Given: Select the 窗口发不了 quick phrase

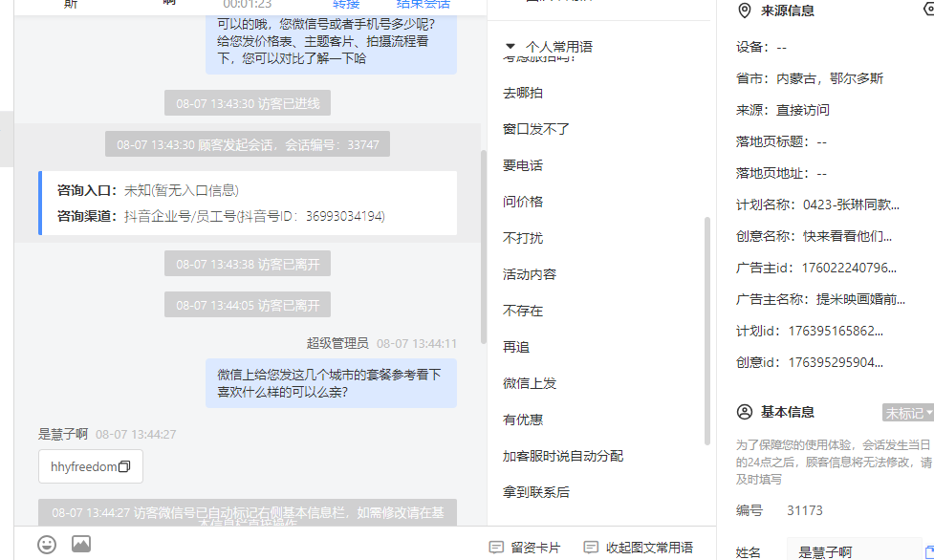Looking at the screenshot, I should (x=536, y=129).
